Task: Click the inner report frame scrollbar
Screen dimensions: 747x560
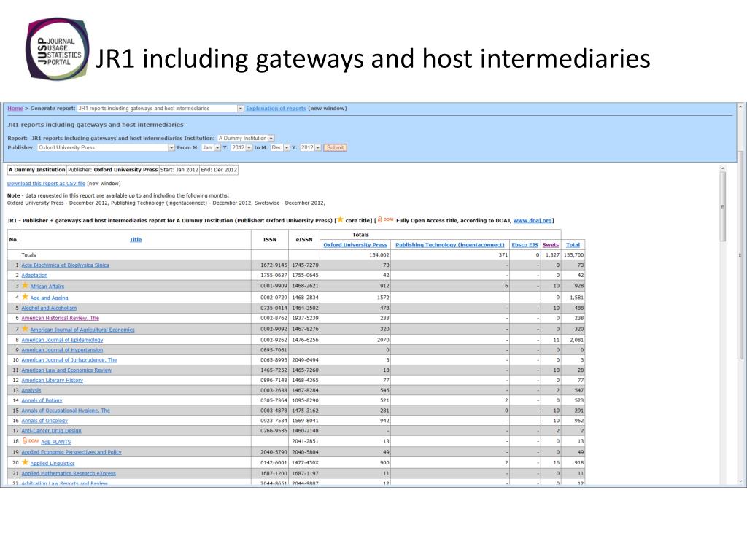Action: (x=723, y=206)
